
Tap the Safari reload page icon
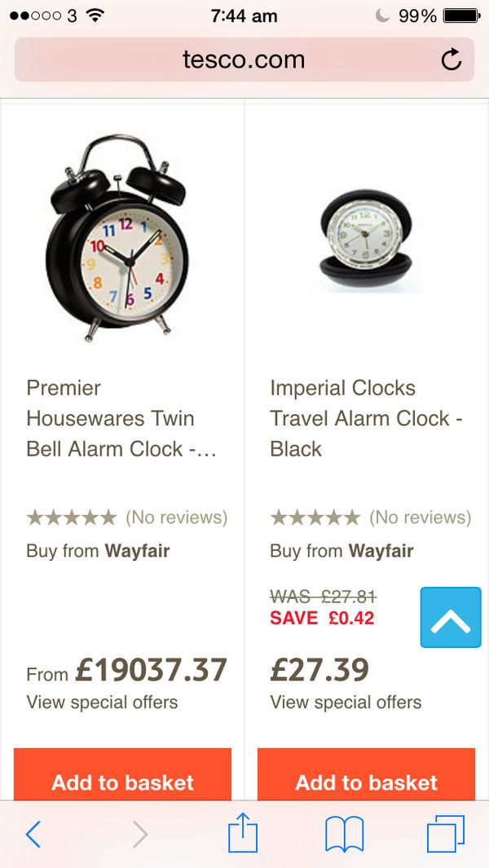451,59
